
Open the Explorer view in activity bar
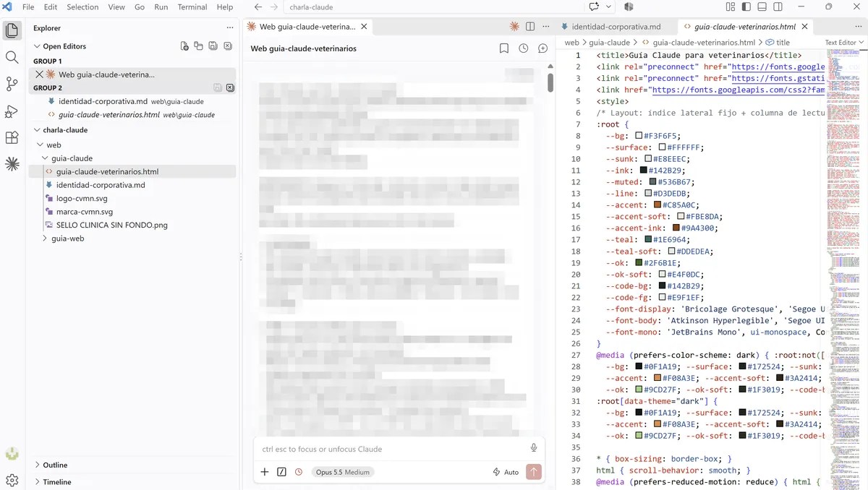click(12, 30)
